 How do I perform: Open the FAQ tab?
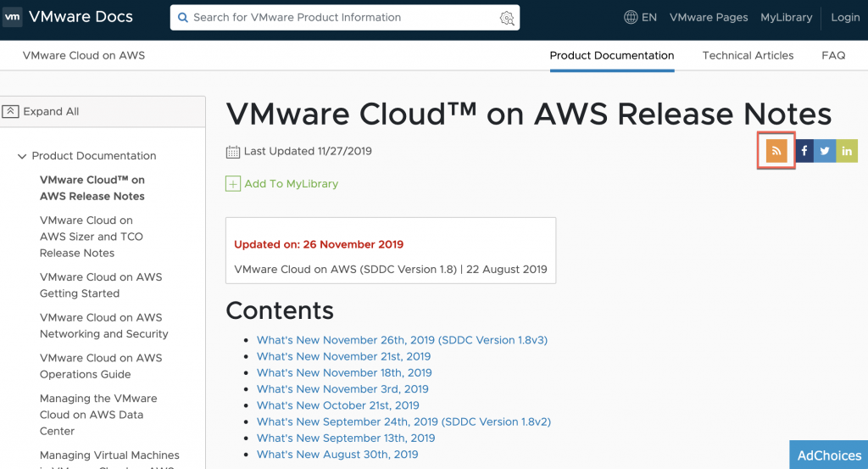[x=833, y=56]
